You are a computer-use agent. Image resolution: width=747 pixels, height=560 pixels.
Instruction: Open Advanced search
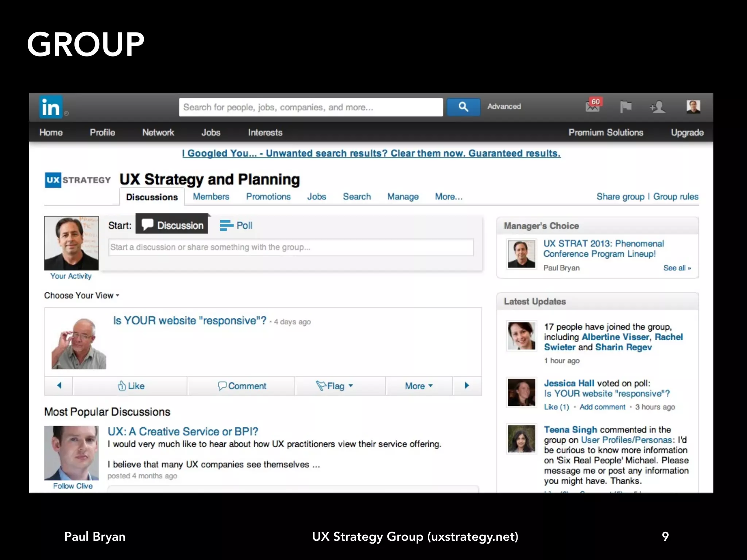coord(504,106)
